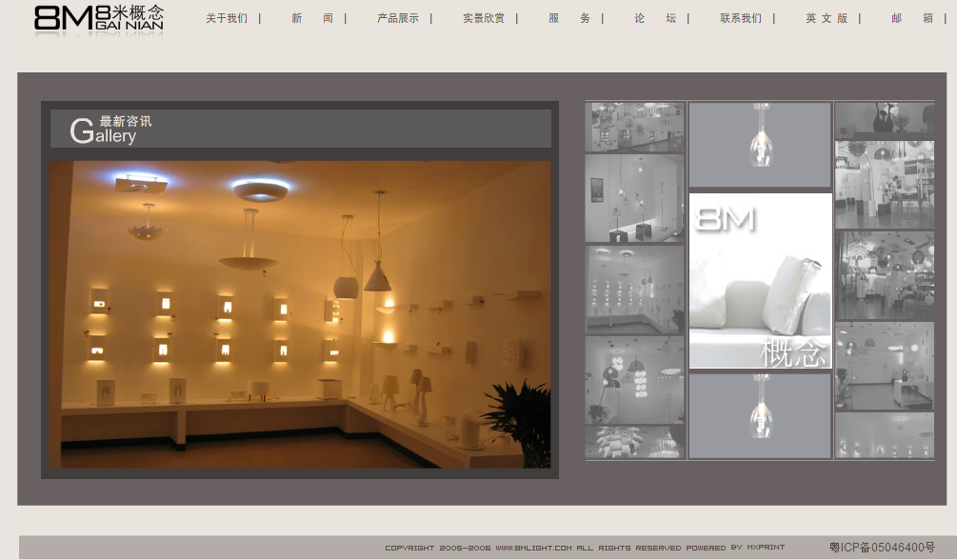
Task: Visit the 论坛 forum link
Action: pos(655,18)
